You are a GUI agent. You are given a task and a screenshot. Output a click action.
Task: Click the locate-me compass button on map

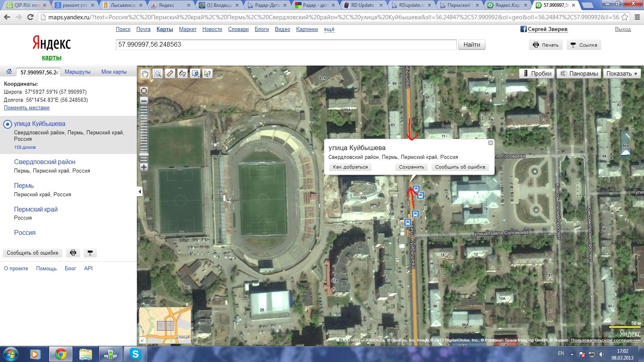coord(144,90)
